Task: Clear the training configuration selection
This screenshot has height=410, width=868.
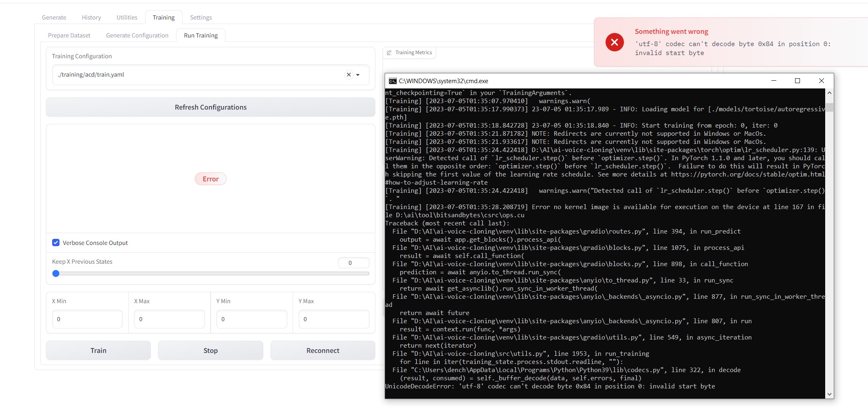Action: pyautogui.click(x=348, y=75)
